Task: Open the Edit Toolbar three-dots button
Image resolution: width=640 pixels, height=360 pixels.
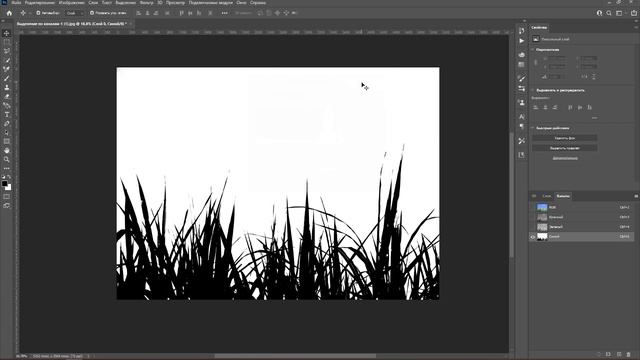Action: coord(7,168)
